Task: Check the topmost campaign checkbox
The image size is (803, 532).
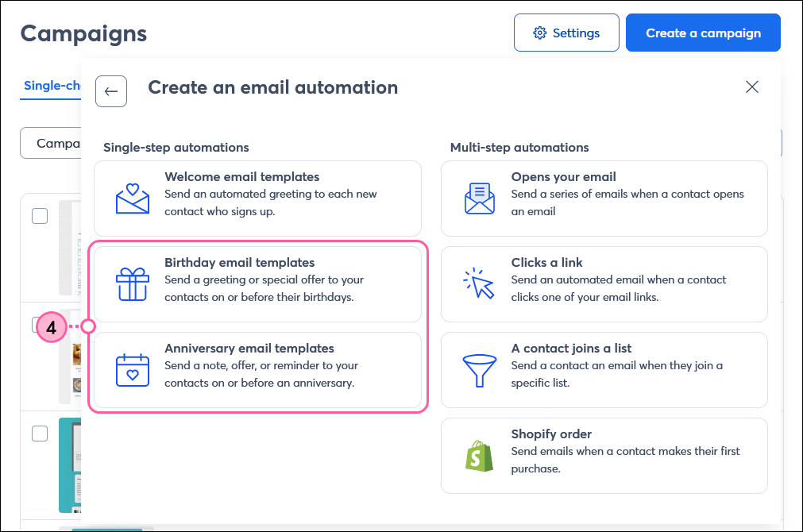Action: click(x=40, y=215)
